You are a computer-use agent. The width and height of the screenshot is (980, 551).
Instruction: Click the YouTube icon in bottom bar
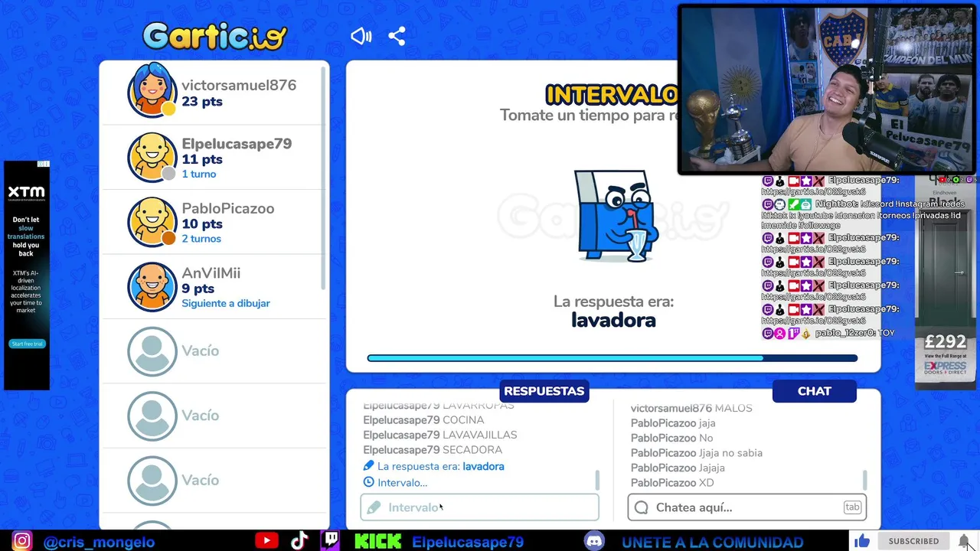click(266, 541)
